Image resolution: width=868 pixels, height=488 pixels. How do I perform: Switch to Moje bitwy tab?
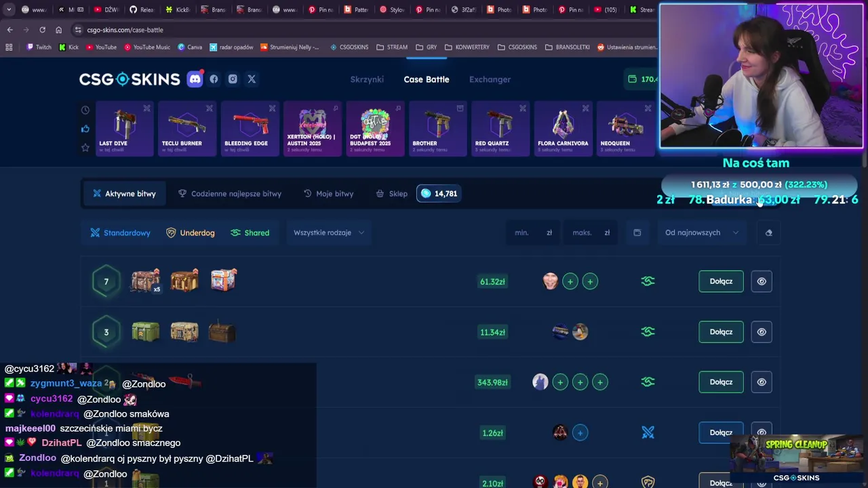328,194
